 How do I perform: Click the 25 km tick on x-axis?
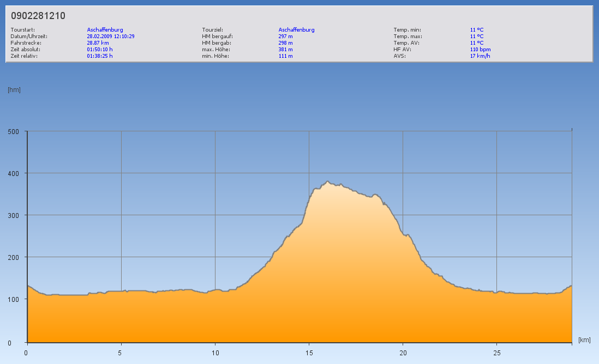tap(496, 353)
